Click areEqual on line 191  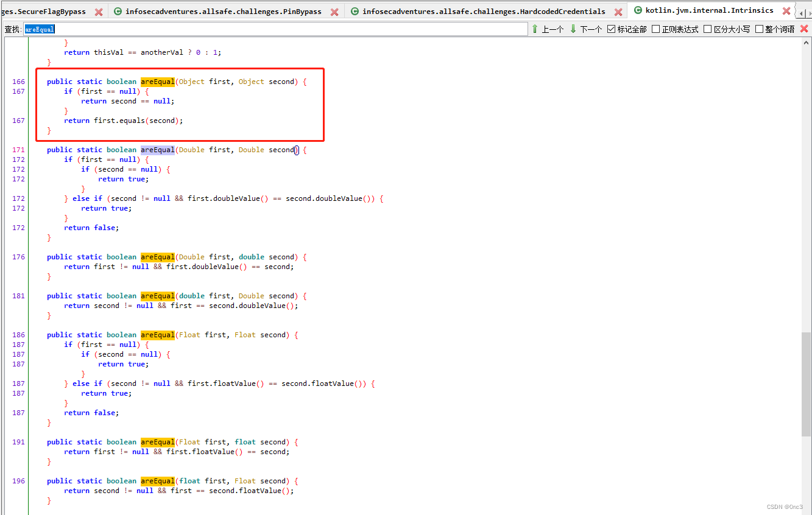click(158, 442)
